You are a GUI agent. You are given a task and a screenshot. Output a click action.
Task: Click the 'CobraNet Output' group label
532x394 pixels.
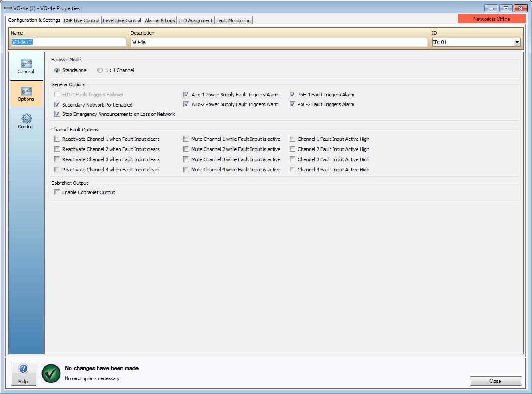click(70, 183)
